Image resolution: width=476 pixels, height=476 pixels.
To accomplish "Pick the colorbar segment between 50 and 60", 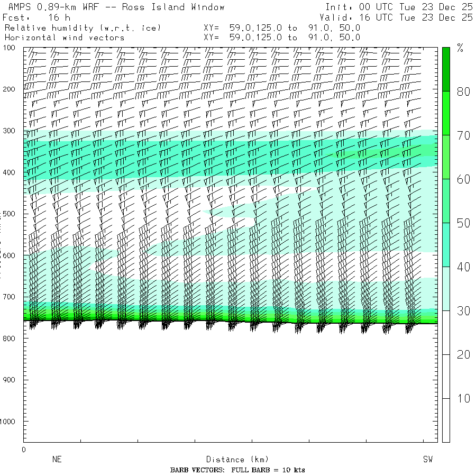I will [x=446, y=201].
